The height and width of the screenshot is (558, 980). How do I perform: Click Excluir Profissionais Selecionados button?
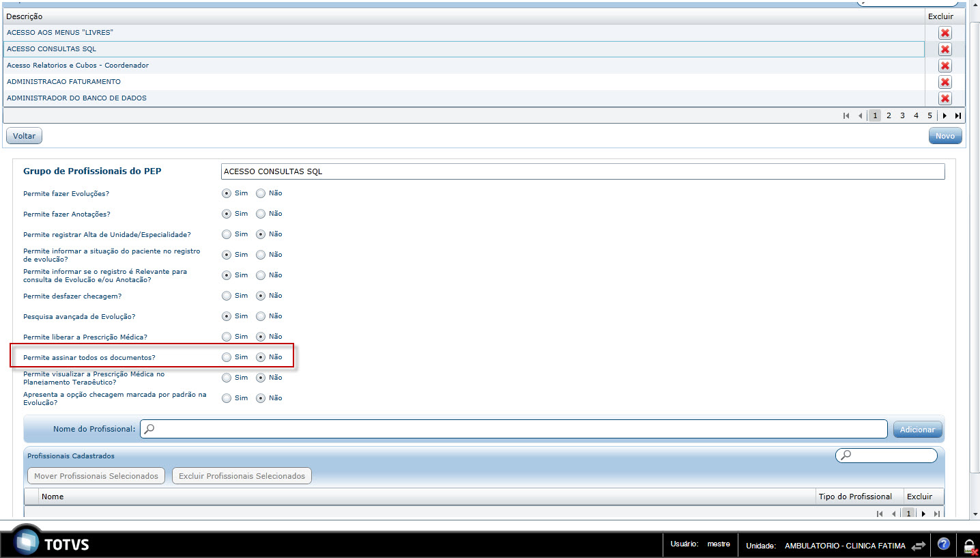(x=242, y=476)
